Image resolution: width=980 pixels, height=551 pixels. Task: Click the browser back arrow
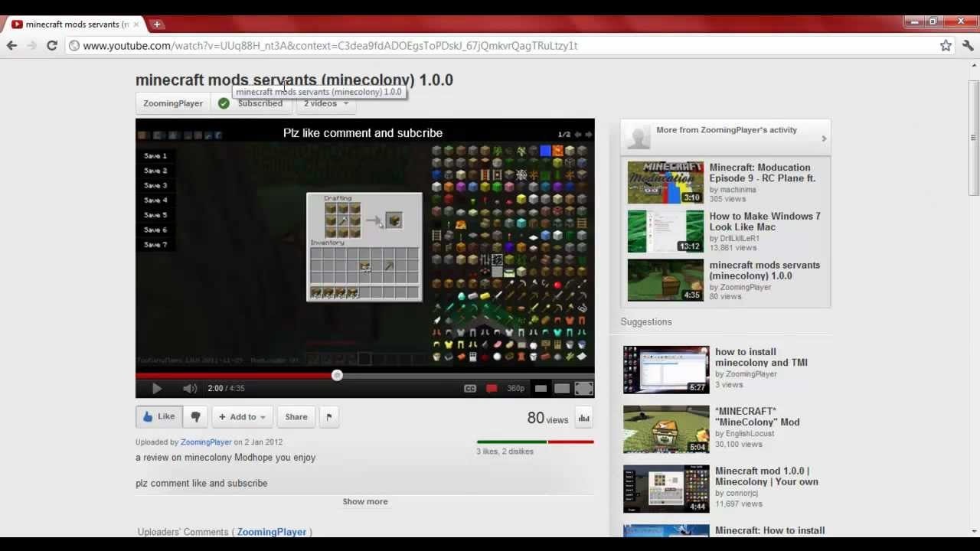pyautogui.click(x=11, y=46)
